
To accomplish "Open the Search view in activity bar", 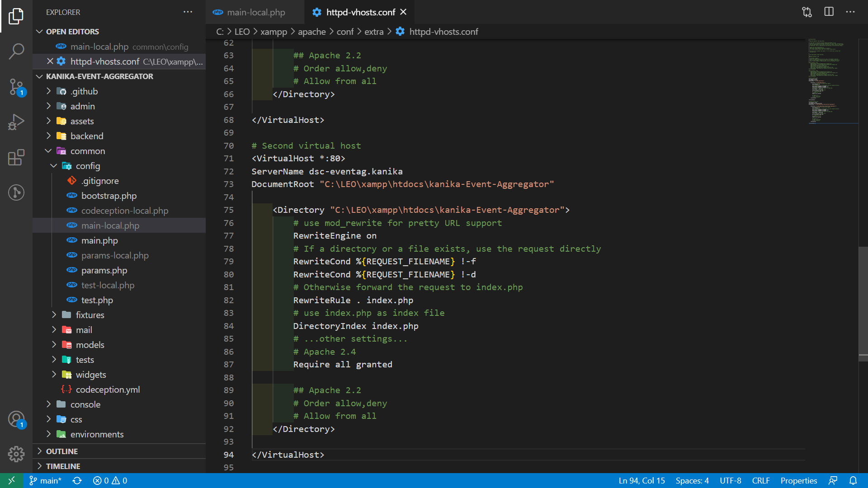I will [16, 51].
